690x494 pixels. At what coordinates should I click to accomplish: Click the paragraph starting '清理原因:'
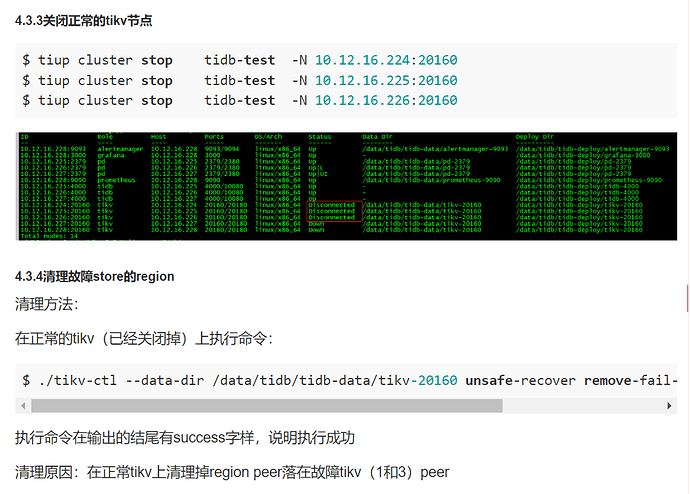232,472
